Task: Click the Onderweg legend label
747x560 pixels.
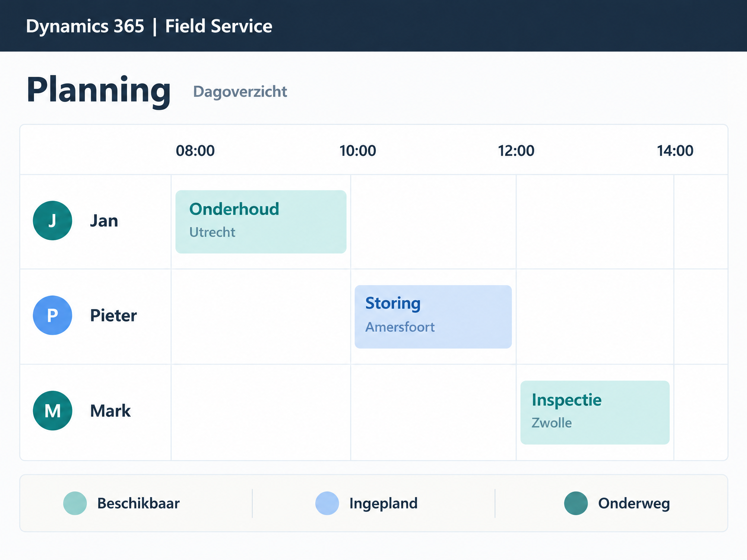Action: click(634, 504)
